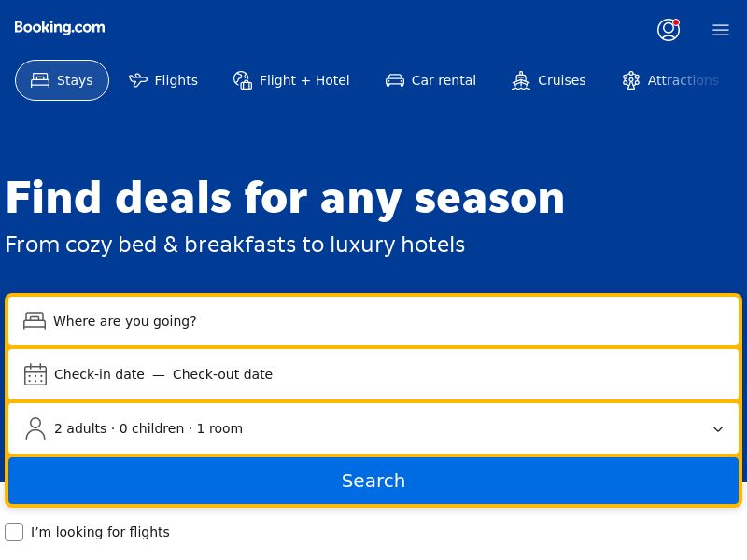Click the calendar icon in date field
The height and width of the screenshot is (560, 747).
point(35,374)
